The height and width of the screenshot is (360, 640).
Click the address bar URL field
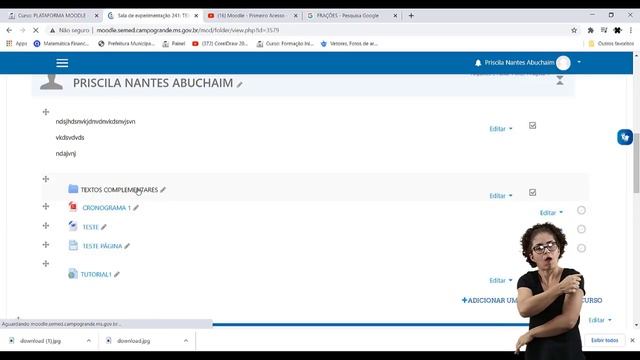tap(306, 30)
